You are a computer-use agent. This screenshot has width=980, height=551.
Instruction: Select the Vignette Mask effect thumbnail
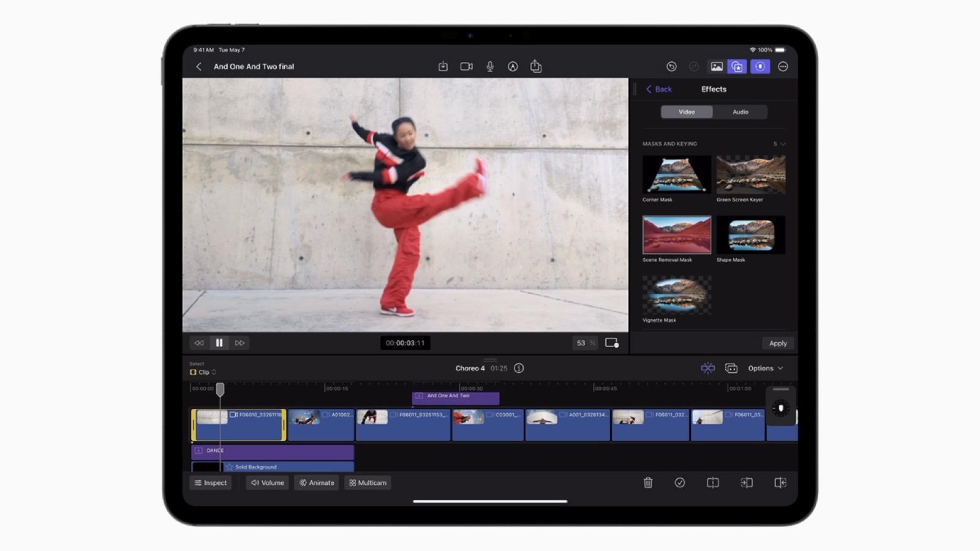coord(677,295)
